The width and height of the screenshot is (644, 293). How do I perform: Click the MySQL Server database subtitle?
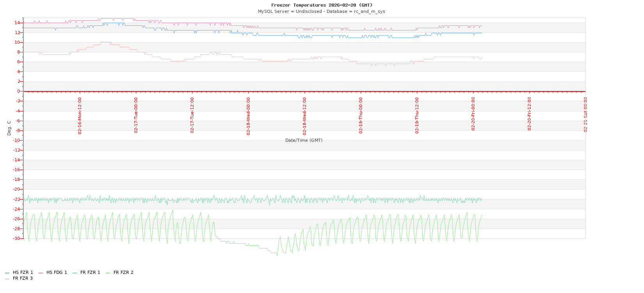[x=321, y=11]
